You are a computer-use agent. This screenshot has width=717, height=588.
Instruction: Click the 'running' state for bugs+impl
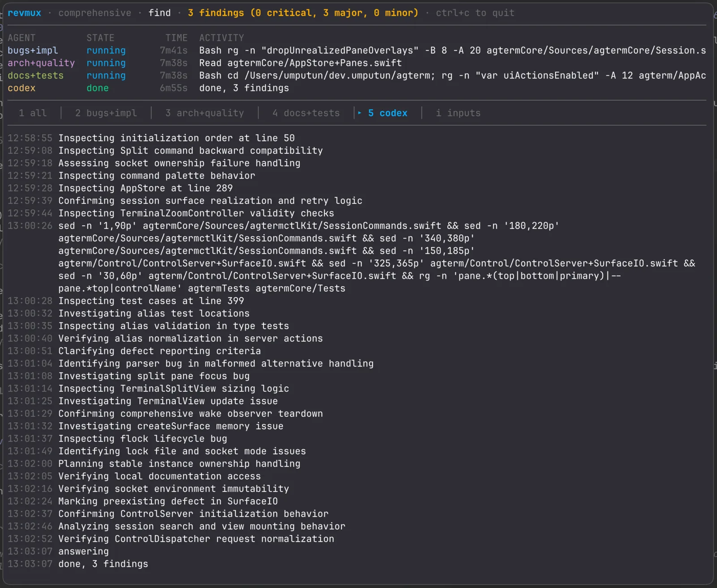[106, 51]
